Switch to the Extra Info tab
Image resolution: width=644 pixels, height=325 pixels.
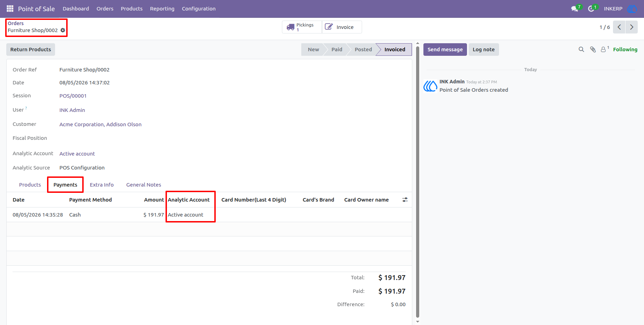coord(102,185)
